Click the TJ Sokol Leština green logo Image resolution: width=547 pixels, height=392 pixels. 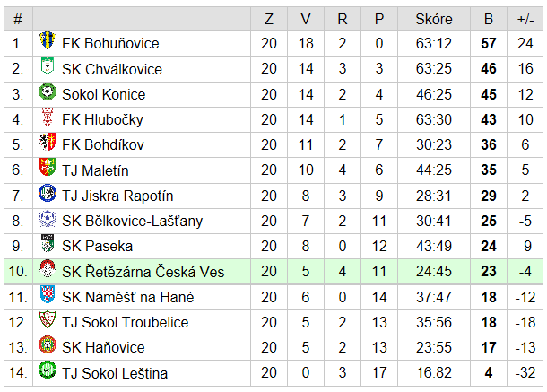pyautogui.click(x=48, y=370)
